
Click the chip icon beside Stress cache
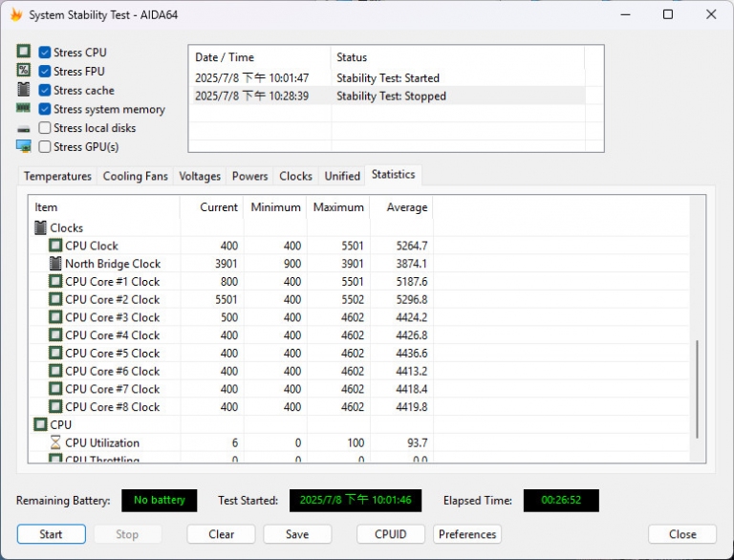[23, 90]
